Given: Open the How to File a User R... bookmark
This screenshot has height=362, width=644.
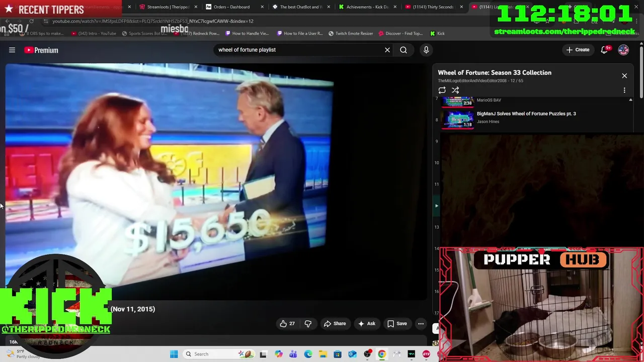Looking at the screenshot, I should coord(299,34).
